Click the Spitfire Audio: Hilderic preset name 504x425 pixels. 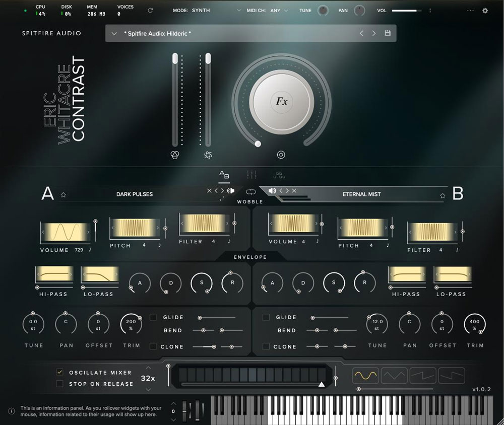coord(157,33)
